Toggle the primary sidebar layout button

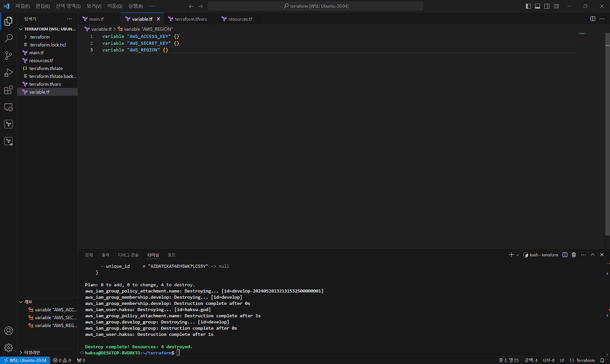[x=528, y=6]
